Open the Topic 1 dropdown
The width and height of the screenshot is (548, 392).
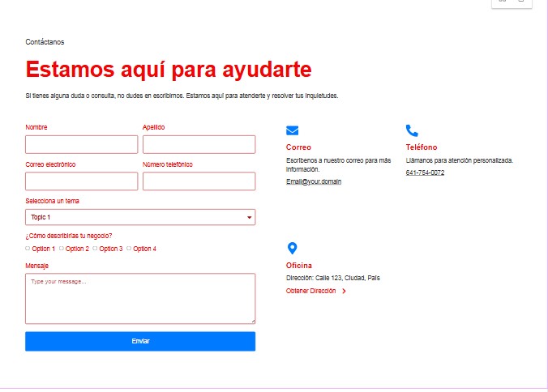140,217
